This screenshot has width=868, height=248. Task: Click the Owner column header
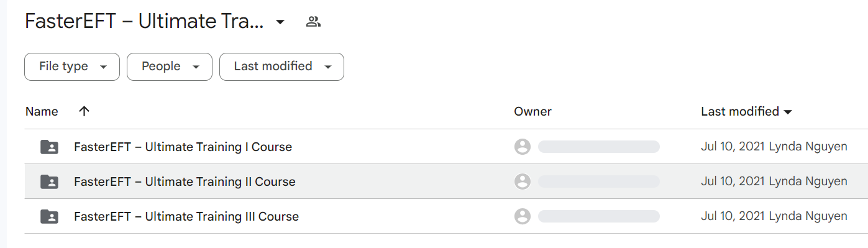pyautogui.click(x=532, y=111)
